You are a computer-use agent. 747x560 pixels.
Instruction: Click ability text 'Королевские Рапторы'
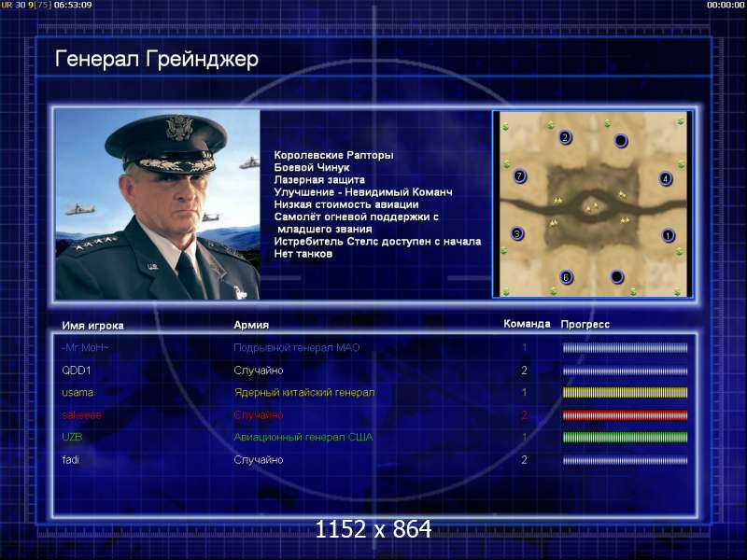333,155
